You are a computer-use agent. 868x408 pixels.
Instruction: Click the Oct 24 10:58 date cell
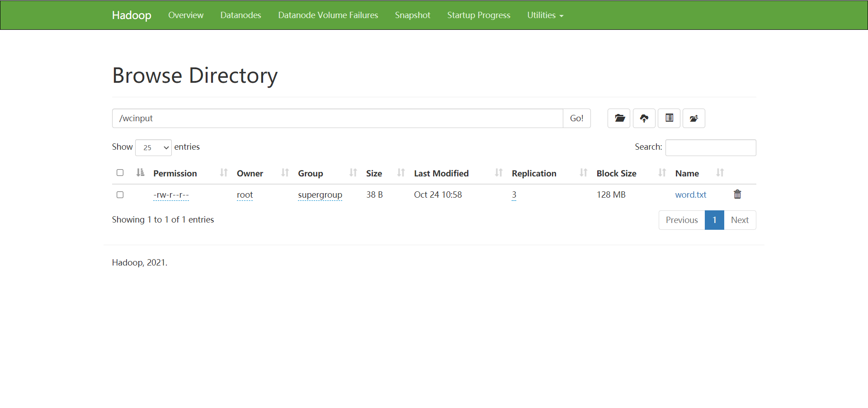438,195
